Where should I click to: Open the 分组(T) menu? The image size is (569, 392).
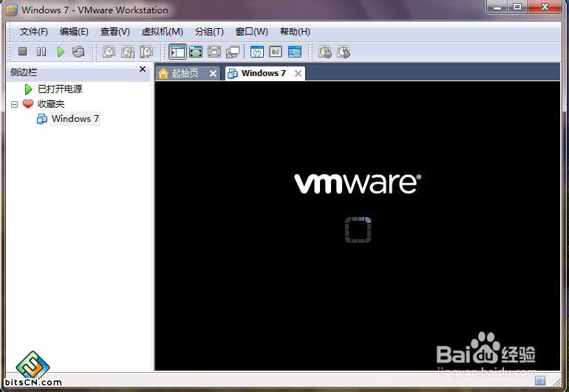coord(209,32)
